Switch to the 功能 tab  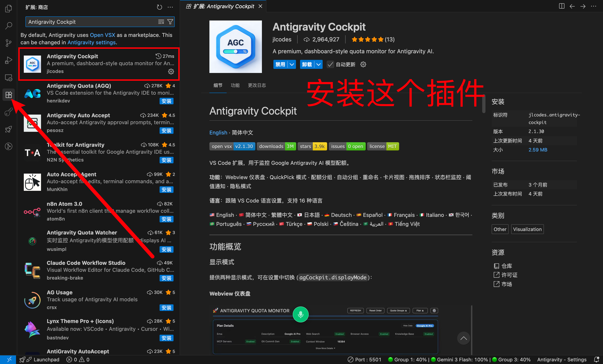tap(235, 85)
